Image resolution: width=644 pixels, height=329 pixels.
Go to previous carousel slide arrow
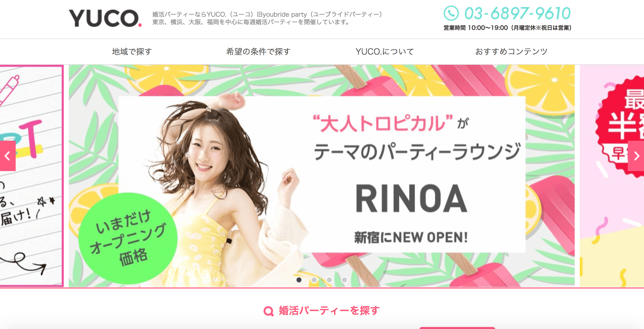(x=8, y=156)
